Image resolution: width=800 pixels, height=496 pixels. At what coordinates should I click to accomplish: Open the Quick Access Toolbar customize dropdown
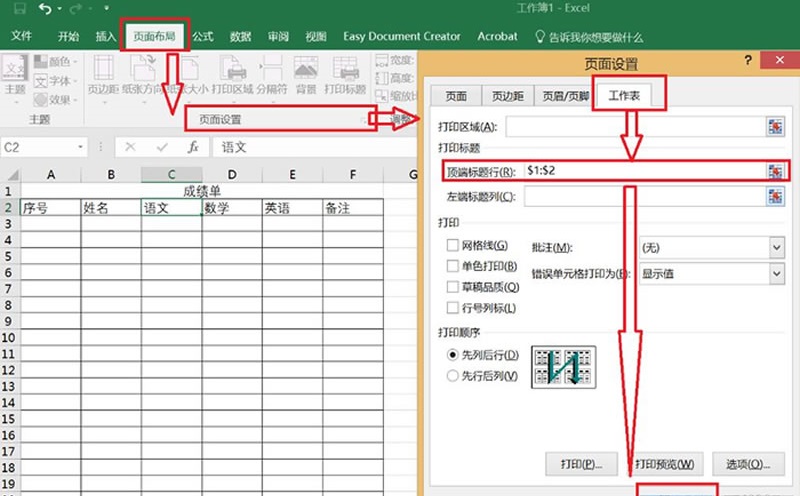(106, 8)
